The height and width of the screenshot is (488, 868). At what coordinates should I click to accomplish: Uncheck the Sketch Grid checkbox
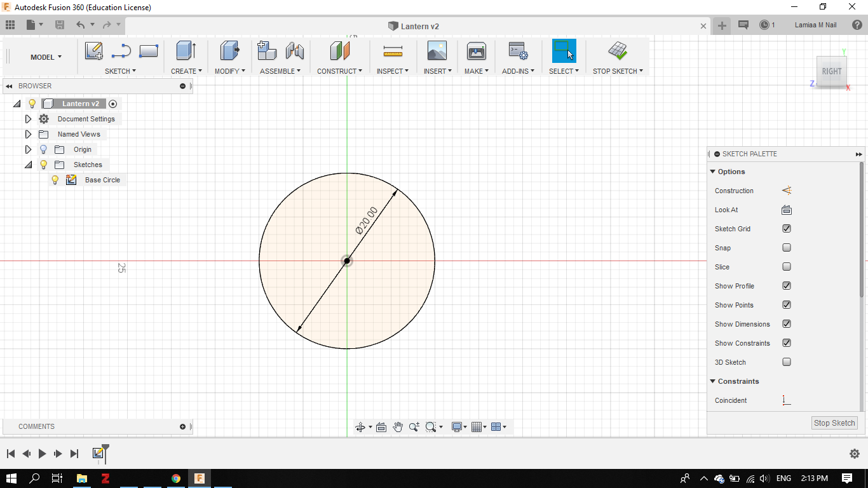coord(787,229)
